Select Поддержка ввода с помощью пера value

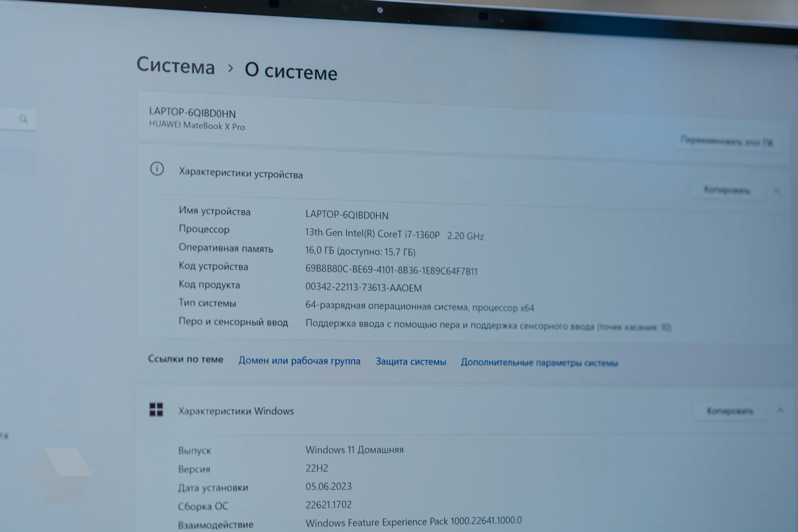[488, 325]
